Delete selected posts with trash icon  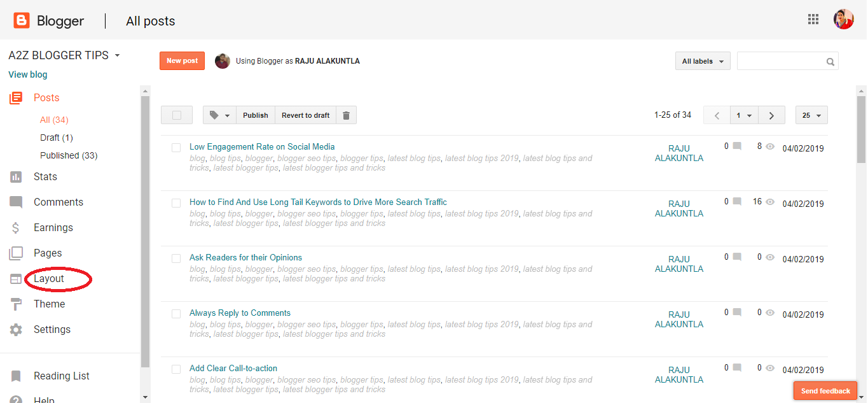pyautogui.click(x=346, y=115)
